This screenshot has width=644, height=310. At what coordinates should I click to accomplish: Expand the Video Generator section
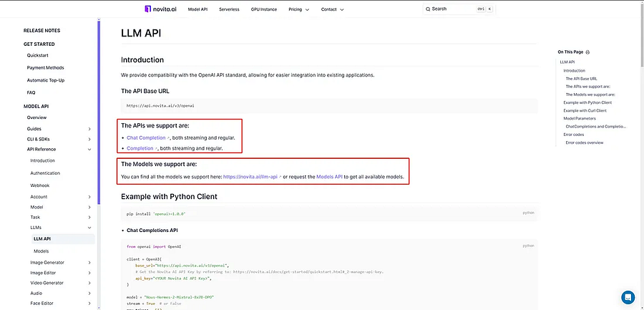click(61, 283)
